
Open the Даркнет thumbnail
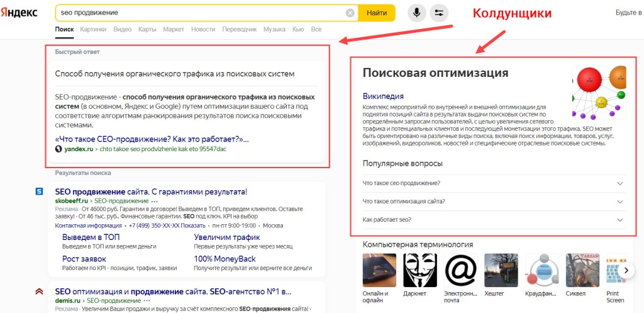419,270
